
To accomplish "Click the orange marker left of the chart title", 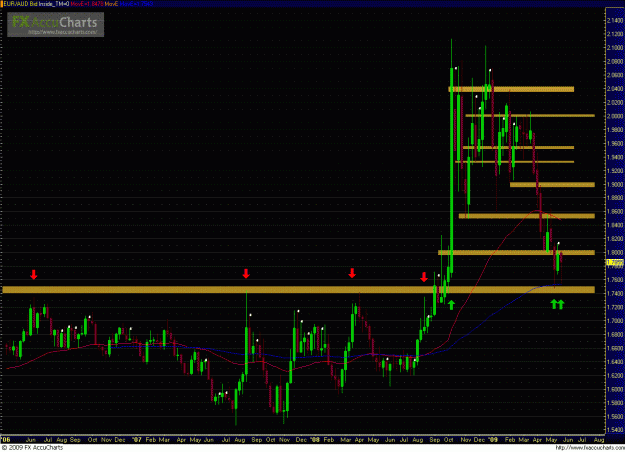I will (x=2, y=4).
